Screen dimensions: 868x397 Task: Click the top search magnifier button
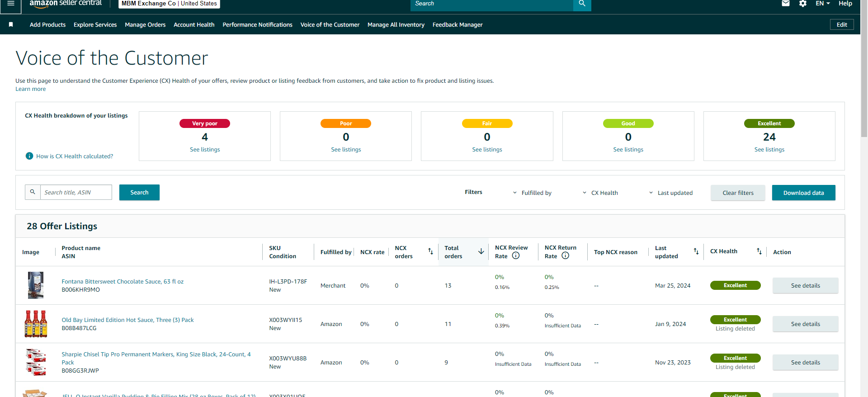click(x=582, y=4)
